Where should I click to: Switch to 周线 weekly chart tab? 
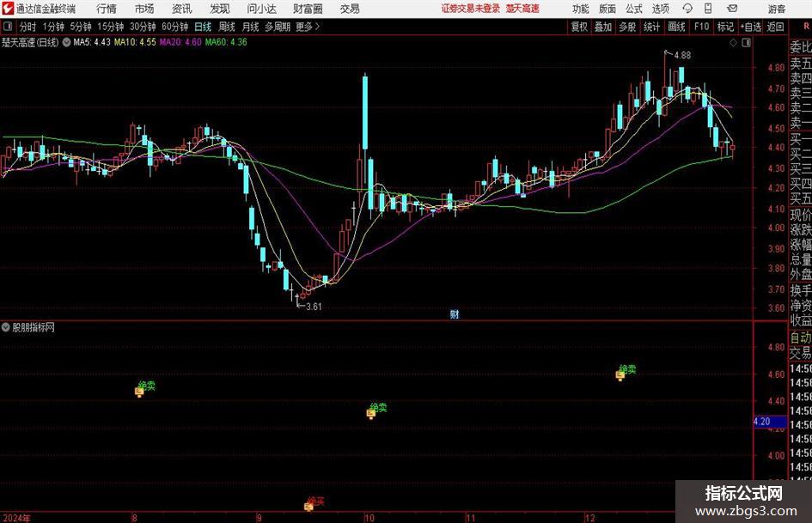click(x=227, y=27)
